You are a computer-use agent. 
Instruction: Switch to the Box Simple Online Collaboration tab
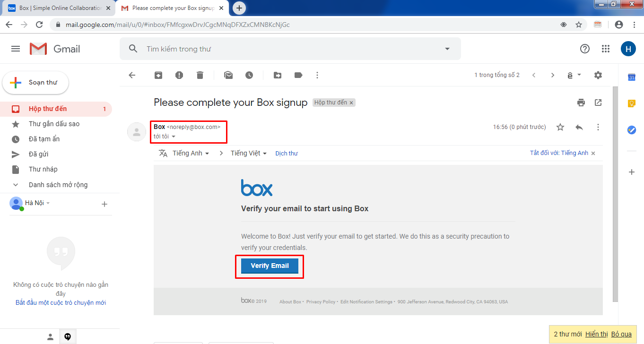58,8
